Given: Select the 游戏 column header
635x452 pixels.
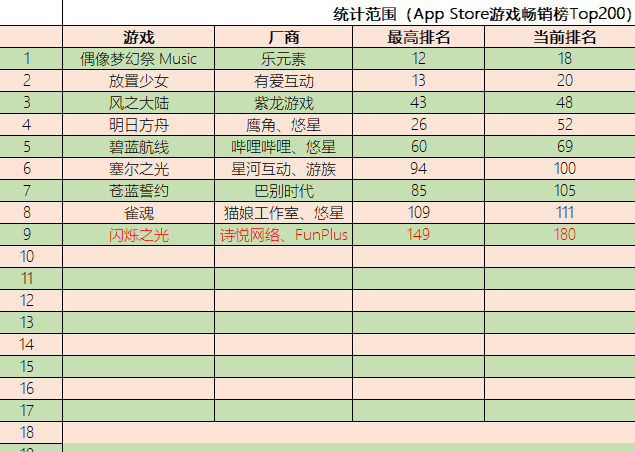Looking at the screenshot, I should (x=139, y=37).
